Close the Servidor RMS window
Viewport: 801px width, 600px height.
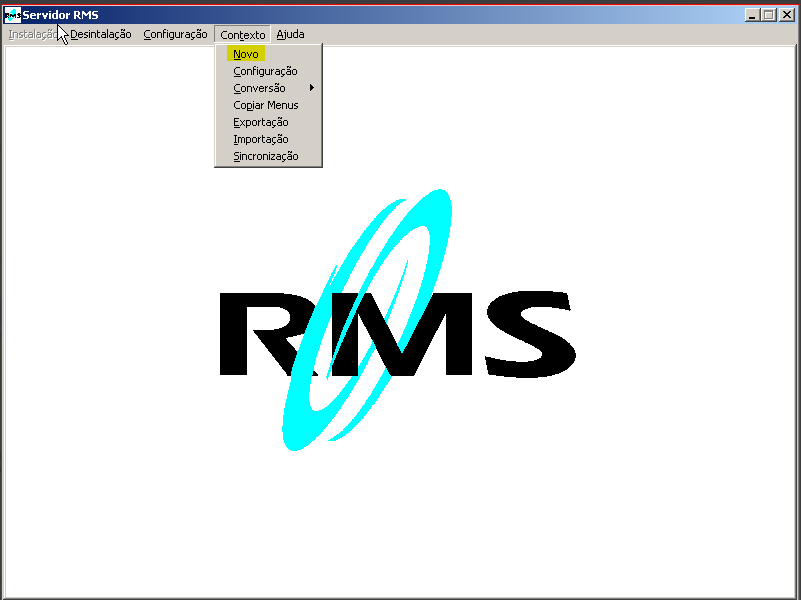(786, 14)
